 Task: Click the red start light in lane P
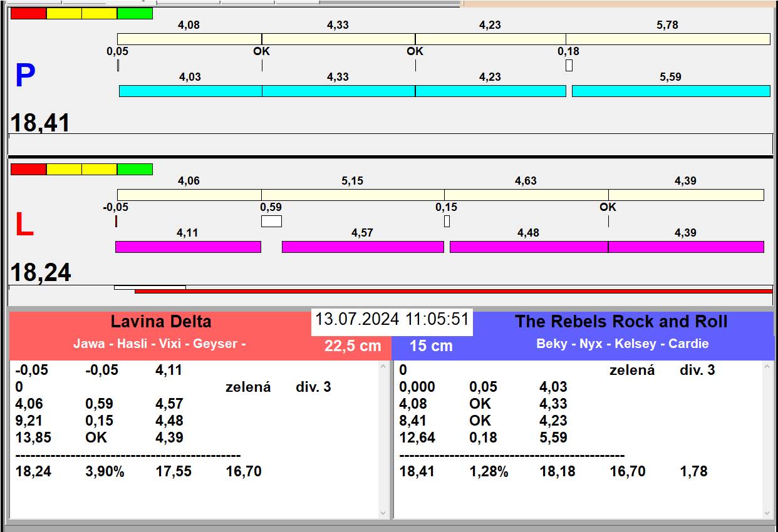click(x=28, y=13)
